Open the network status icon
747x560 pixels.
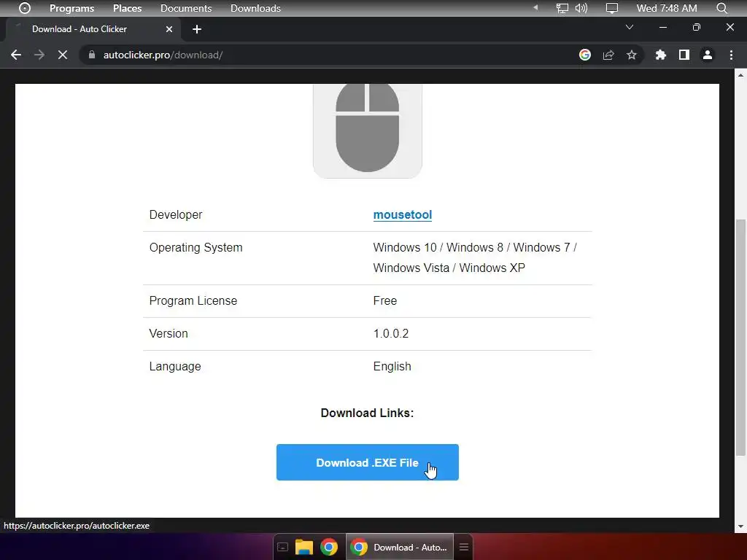click(x=562, y=8)
